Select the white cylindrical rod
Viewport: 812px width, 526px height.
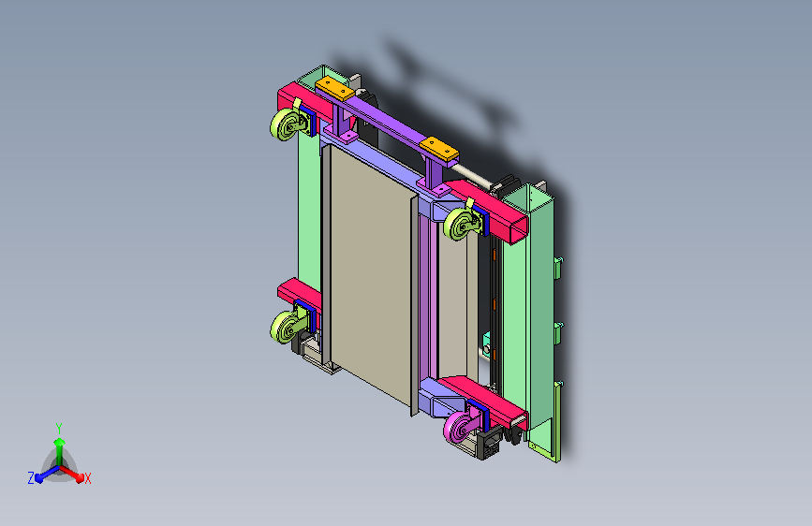click(472, 176)
